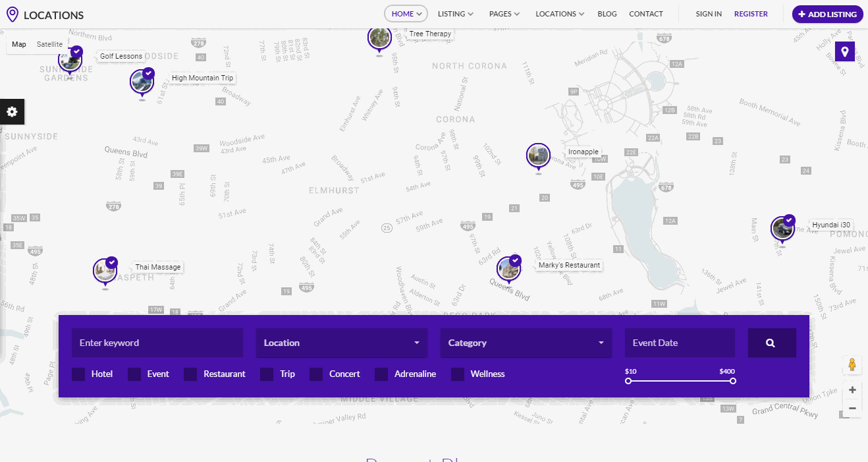Image resolution: width=868 pixels, height=462 pixels.
Task: Expand the Category dropdown
Action: point(526,343)
